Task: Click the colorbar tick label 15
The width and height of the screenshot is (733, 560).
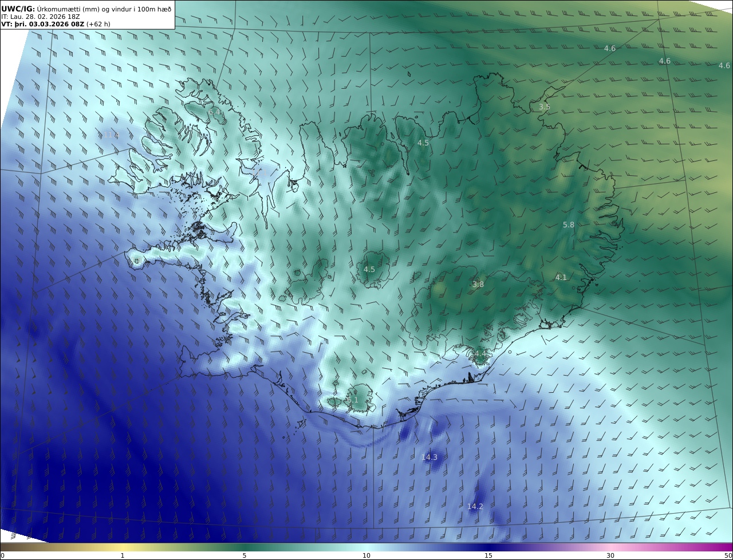Action: point(488,555)
